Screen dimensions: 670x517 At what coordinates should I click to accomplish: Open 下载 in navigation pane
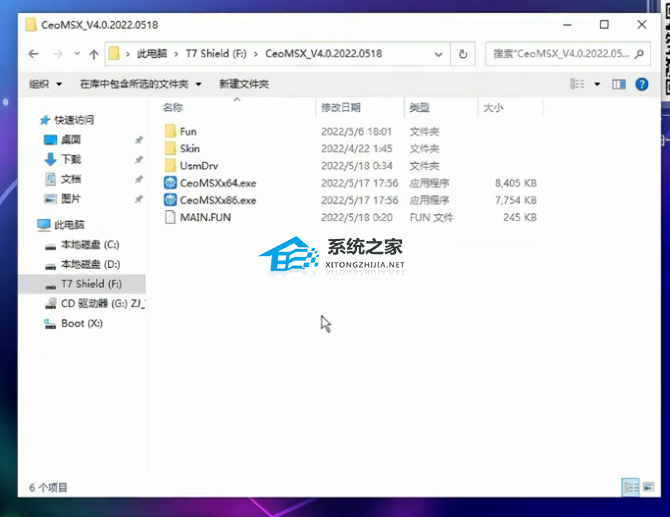71,159
